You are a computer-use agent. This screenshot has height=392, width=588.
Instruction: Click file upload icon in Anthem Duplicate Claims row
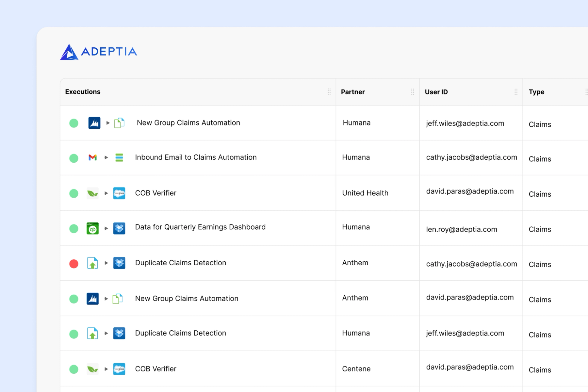click(x=93, y=263)
